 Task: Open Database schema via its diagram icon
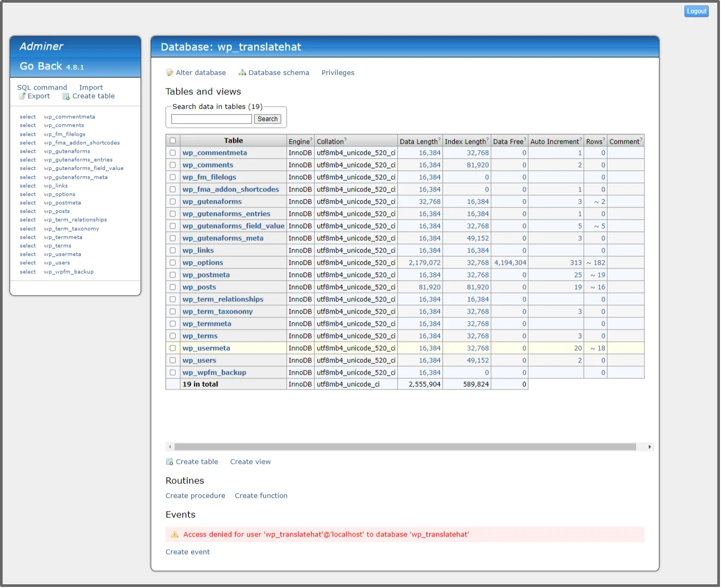tap(242, 72)
